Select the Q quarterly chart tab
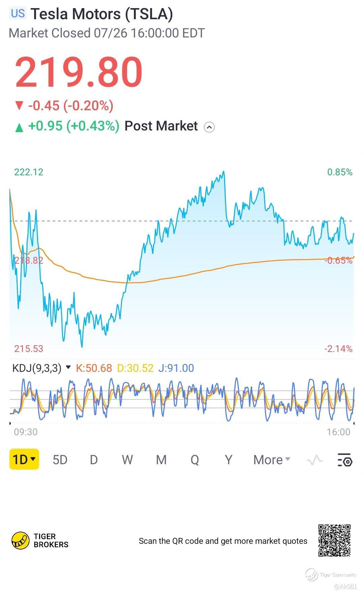 point(195,460)
